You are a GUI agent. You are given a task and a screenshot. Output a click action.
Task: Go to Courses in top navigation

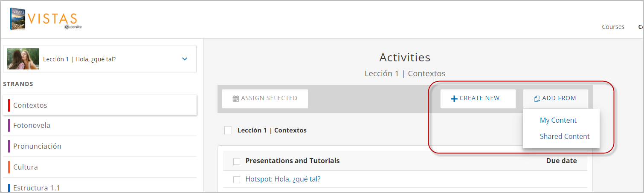point(613,27)
